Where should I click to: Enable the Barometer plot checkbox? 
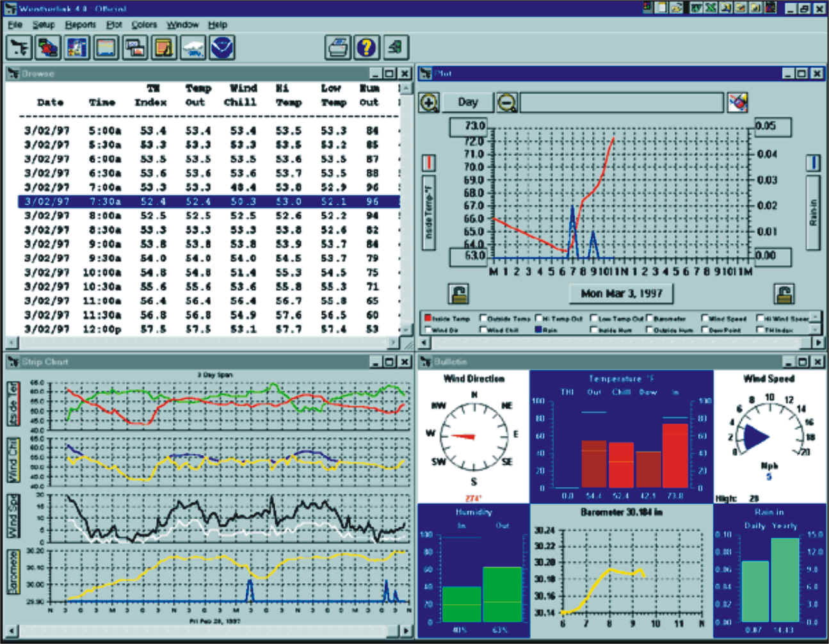pos(650,318)
